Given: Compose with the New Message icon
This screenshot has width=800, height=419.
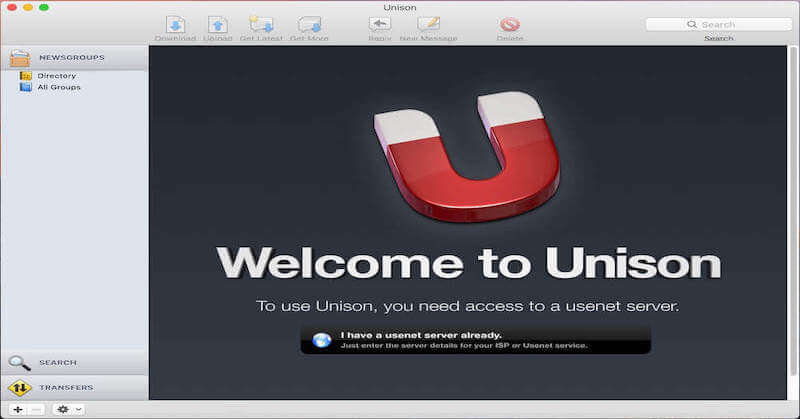Looking at the screenshot, I should [x=428, y=25].
